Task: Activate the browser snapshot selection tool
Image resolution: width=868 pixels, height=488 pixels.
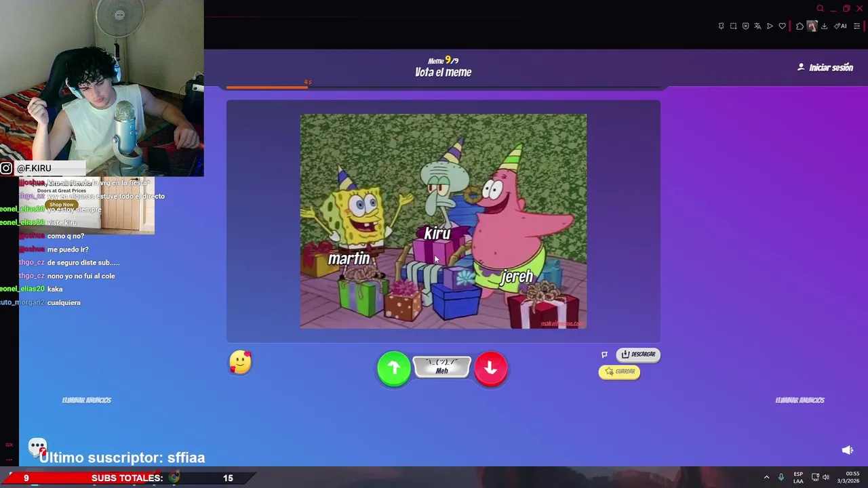Action: coord(733,26)
